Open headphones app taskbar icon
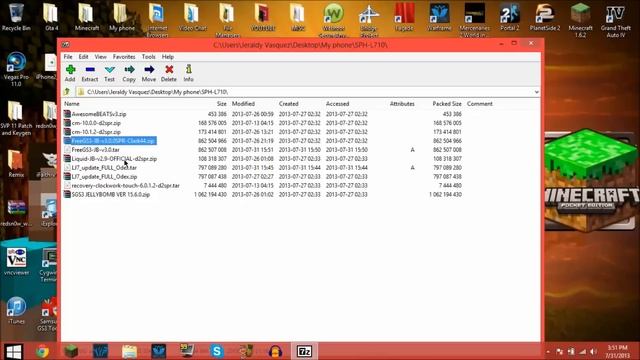This screenshot has width=640, height=360. click(275, 351)
